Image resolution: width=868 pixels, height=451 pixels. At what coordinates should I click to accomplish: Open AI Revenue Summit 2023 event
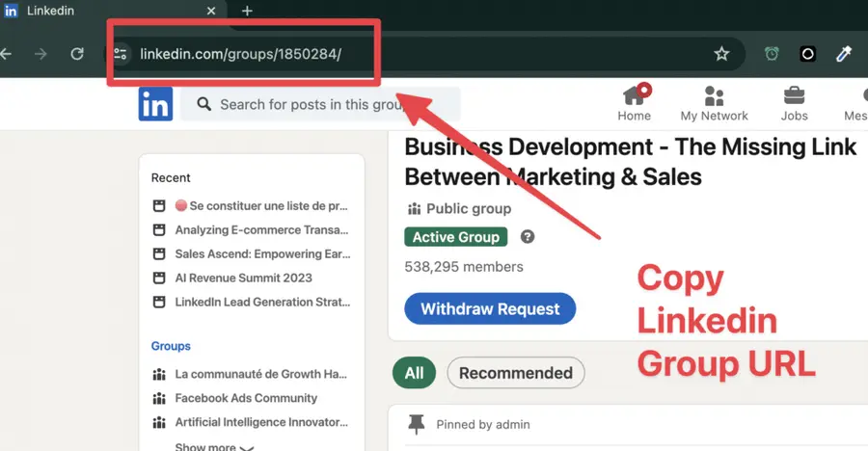coord(244,278)
